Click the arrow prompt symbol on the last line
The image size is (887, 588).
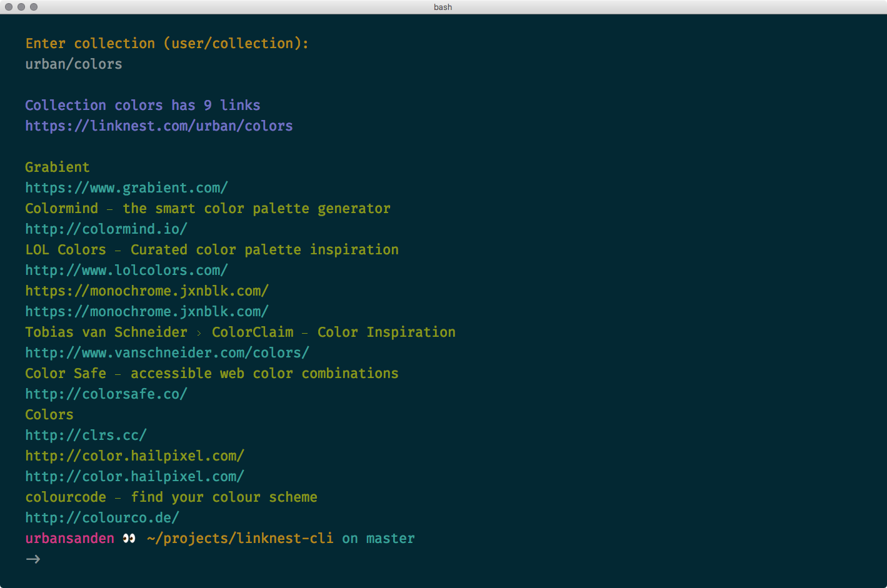point(33,559)
